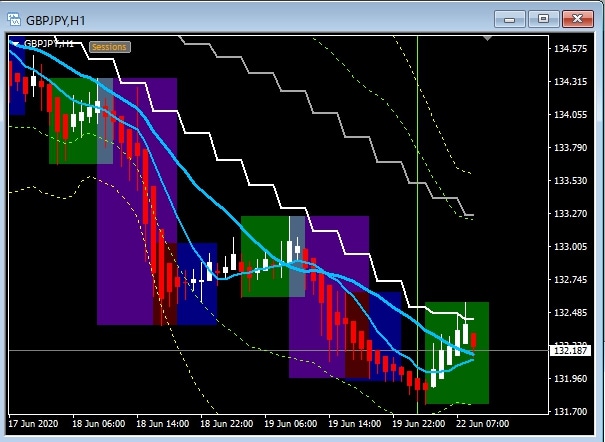Close the GBPJPY,H1 chart window
Screen dimensions: 605x442
(x=578, y=17)
